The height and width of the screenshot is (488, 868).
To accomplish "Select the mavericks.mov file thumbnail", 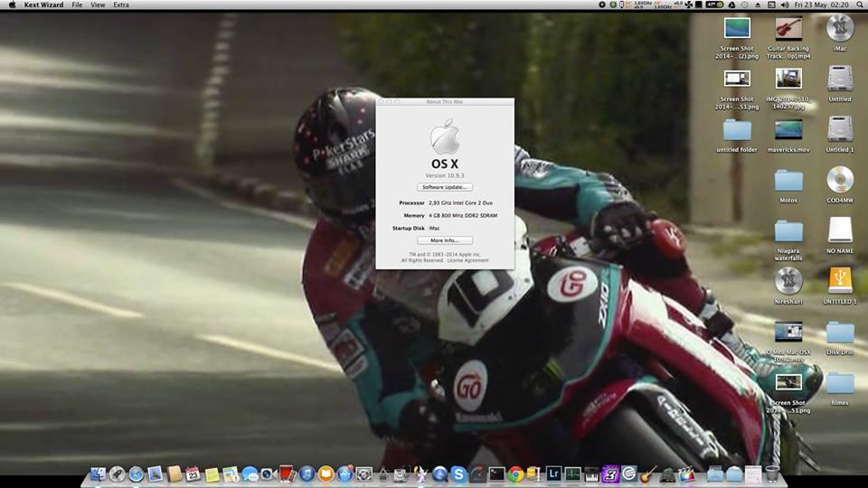I will pos(788,129).
